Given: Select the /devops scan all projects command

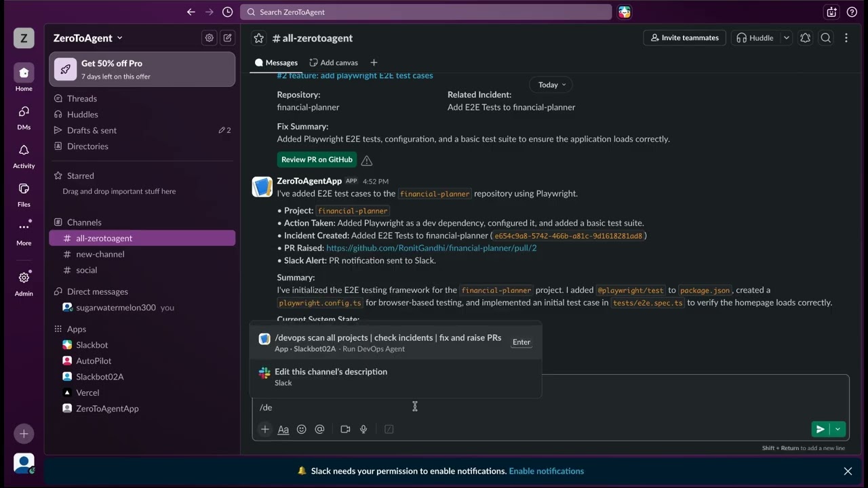Looking at the screenshot, I should click(395, 342).
